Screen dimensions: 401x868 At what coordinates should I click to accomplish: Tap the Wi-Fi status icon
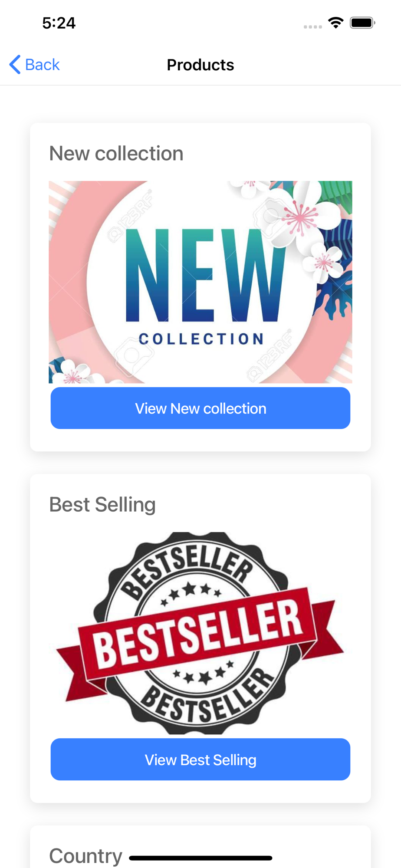pos(335,23)
